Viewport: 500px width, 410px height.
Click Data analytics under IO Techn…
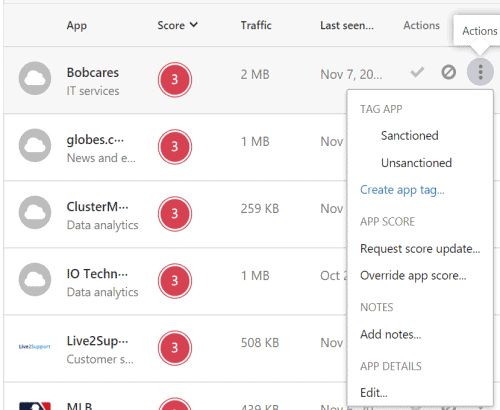pyautogui.click(x=102, y=292)
